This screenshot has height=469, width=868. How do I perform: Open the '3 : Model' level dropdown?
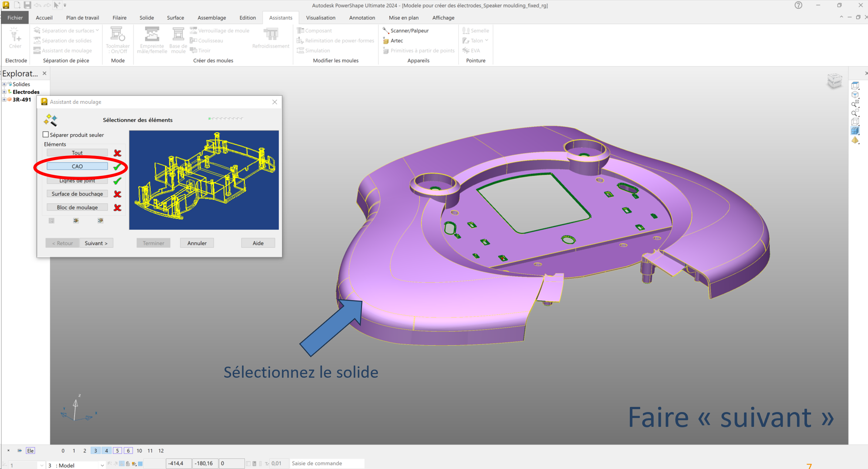tap(102, 465)
